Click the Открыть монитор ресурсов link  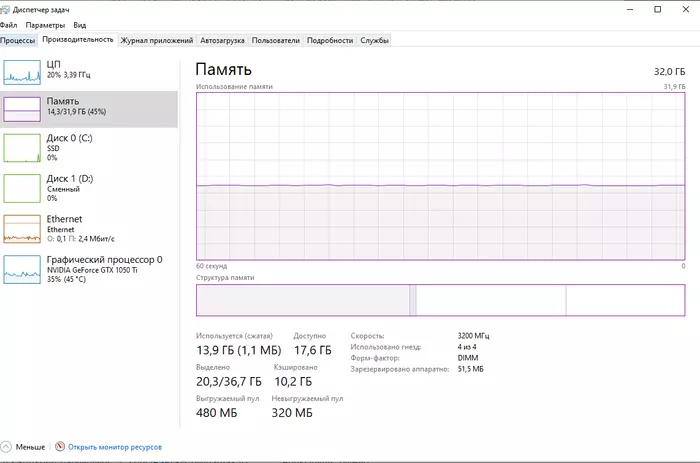tap(115, 447)
